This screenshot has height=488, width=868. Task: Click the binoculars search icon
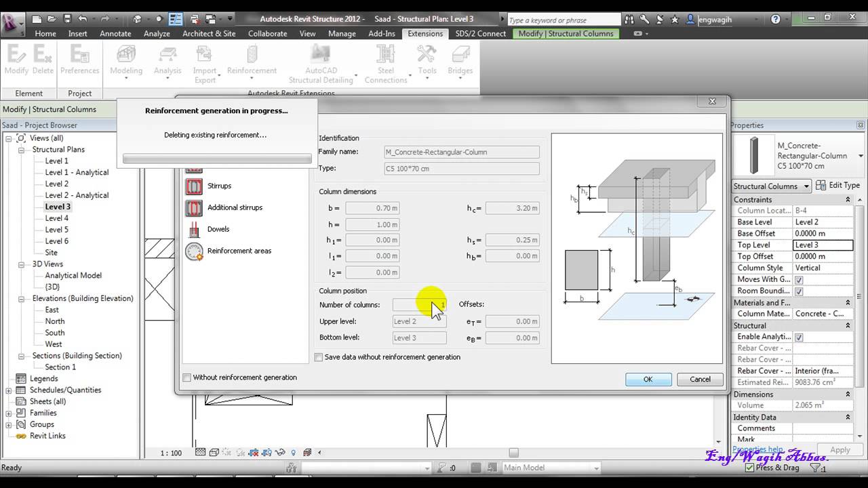[x=629, y=20]
